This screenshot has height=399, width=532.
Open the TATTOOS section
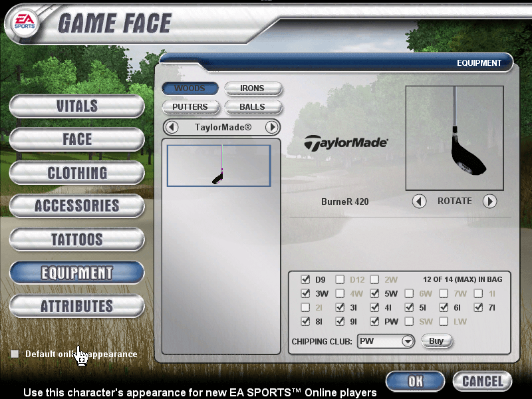click(77, 239)
